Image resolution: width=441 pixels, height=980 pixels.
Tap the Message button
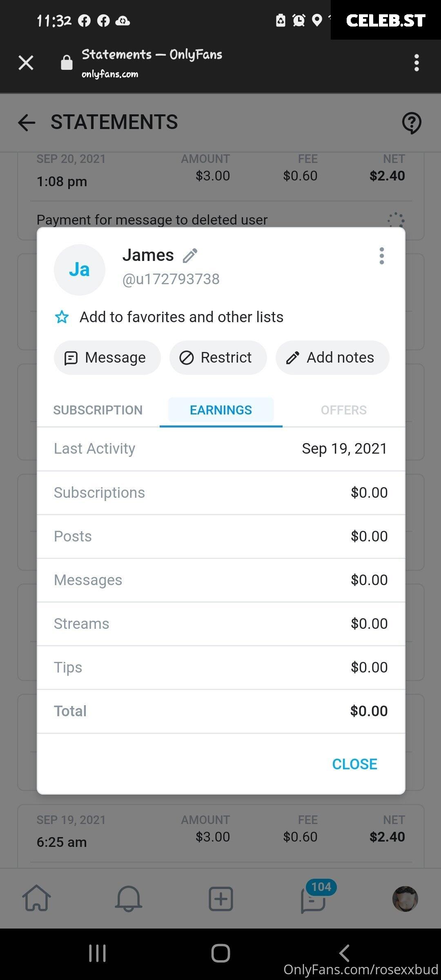107,358
